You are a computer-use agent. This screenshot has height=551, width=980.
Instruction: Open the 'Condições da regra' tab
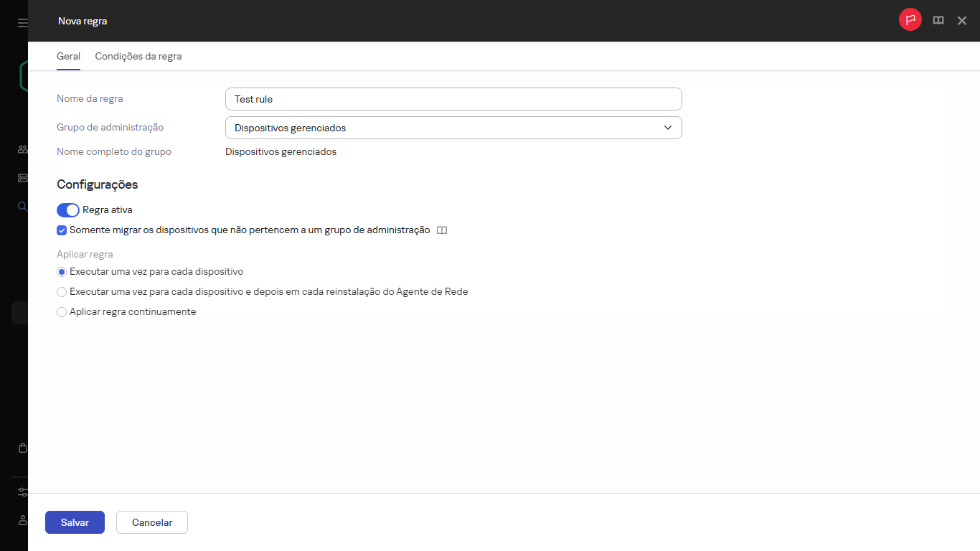click(138, 56)
